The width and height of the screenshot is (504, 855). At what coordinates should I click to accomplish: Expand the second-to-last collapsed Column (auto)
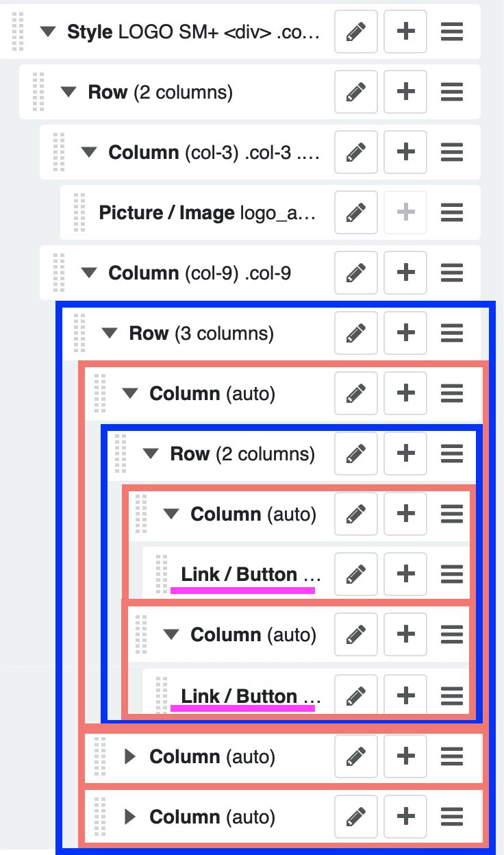coord(129,756)
